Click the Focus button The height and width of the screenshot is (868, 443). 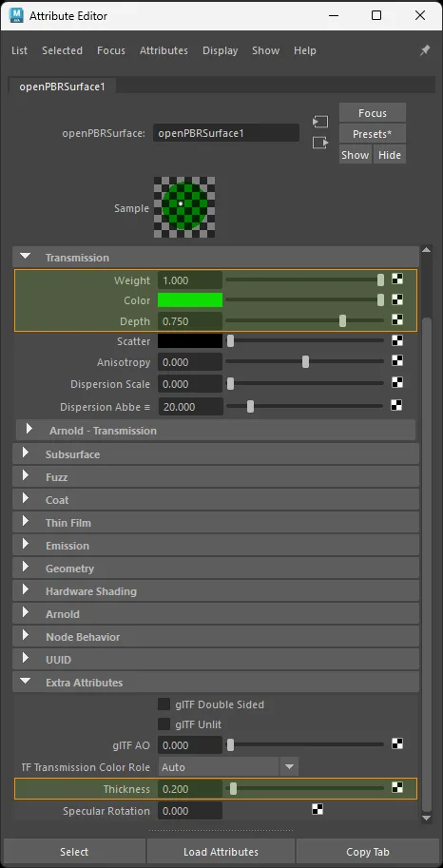372,113
